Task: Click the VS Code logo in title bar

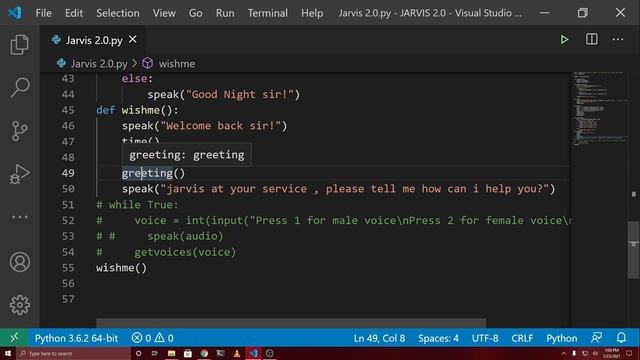Action: pyautogui.click(x=15, y=13)
